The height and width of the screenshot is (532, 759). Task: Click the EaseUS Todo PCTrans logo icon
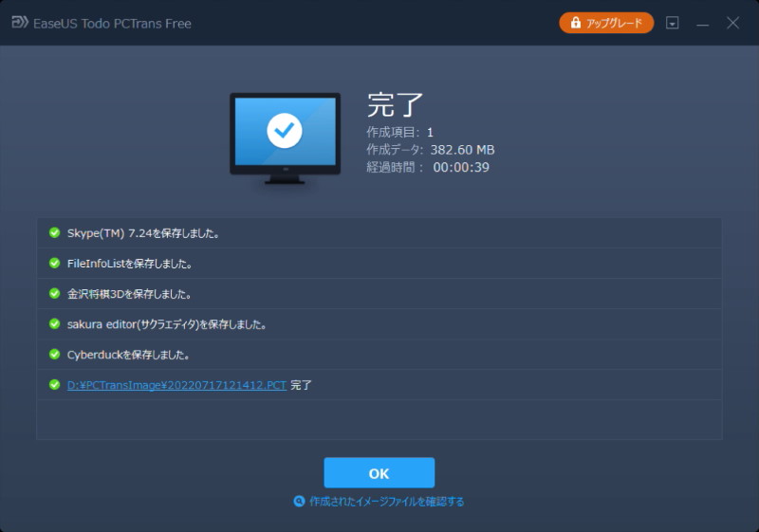[19, 23]
